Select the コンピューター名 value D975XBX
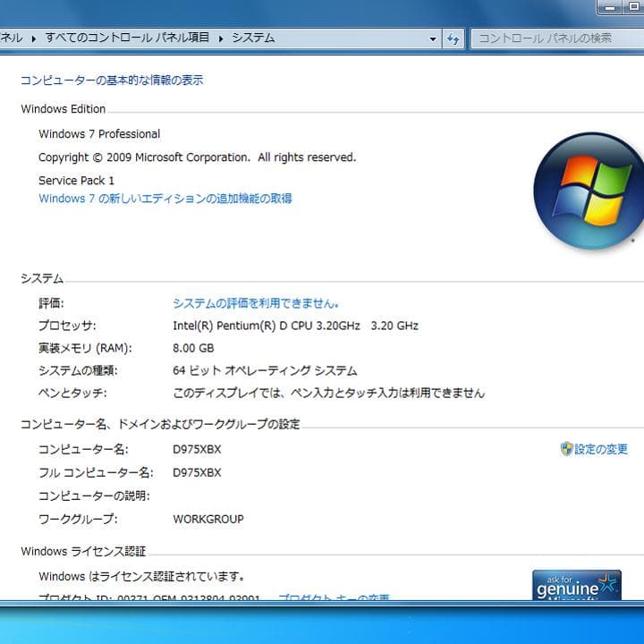 (197, 449)
